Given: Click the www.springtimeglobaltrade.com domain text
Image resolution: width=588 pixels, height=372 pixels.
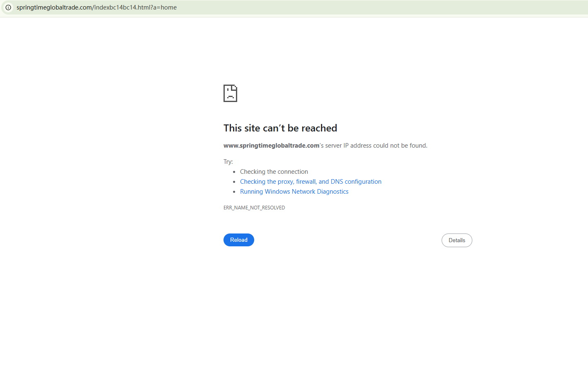Looking at the screenshot, I should click(271, 146).
